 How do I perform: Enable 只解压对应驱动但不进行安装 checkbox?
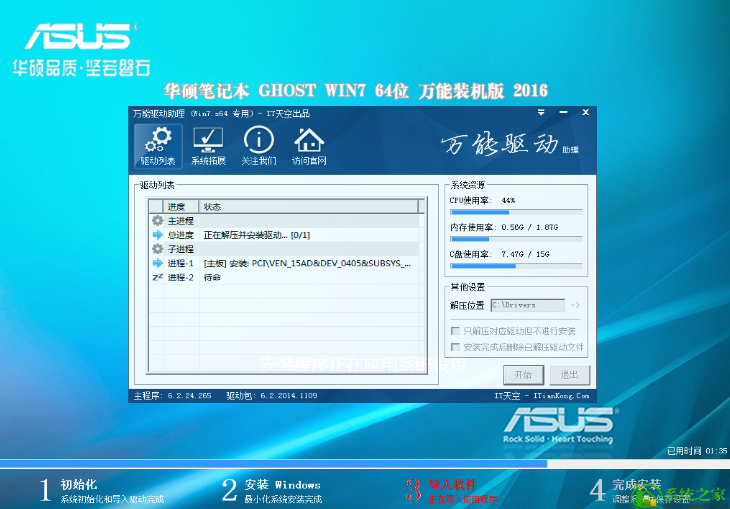click(455, 331)
